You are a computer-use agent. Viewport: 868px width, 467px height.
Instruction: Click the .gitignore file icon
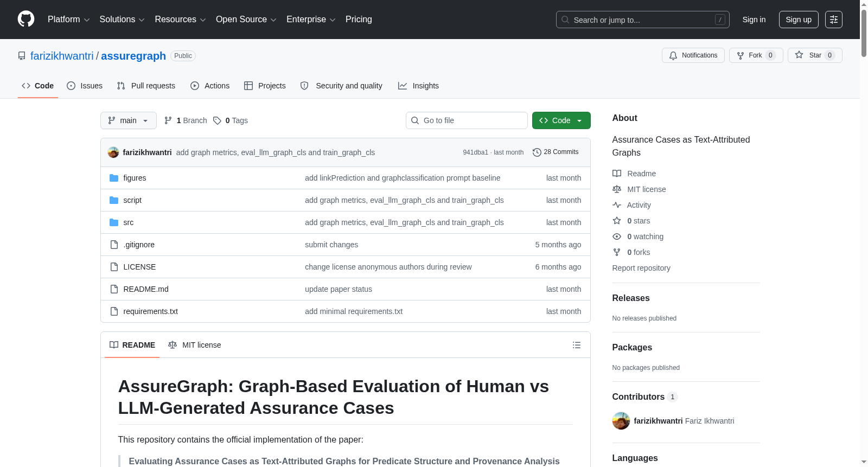tap(114, 245)
